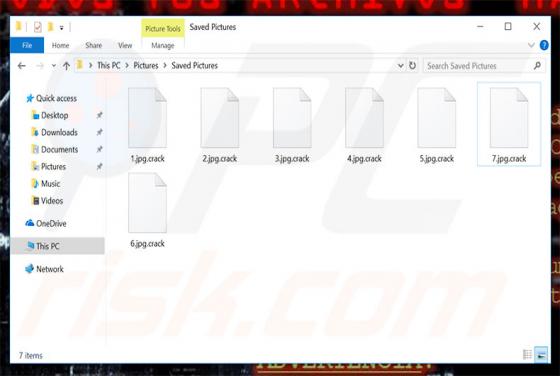Click the Forward navigation arrow
This screenshot has height=376, width=560.
40,66
